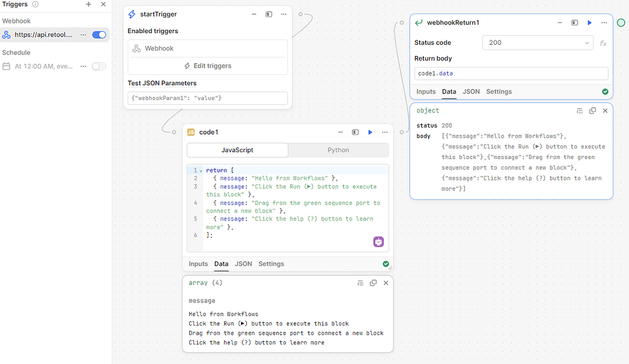The height and width of the screenshot is (364, 629).
Task: Click the green sequence port of webhookReturn1
Action: 621,23
